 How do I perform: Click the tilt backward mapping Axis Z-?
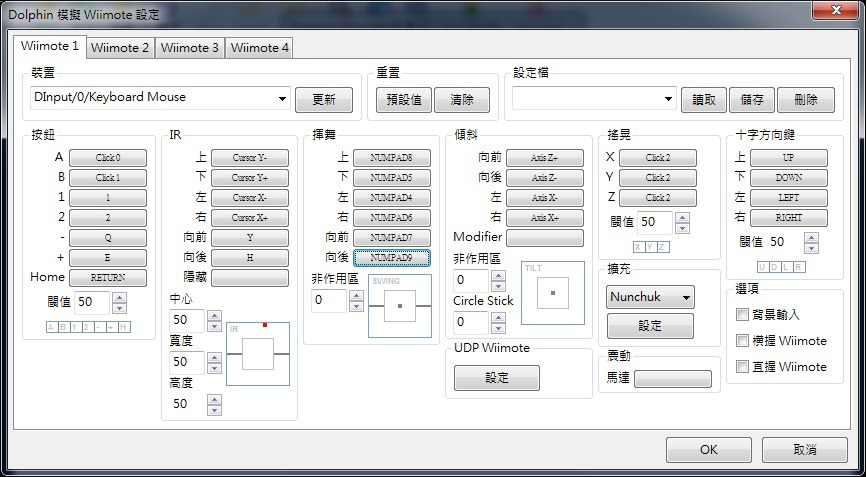[545, 178]
